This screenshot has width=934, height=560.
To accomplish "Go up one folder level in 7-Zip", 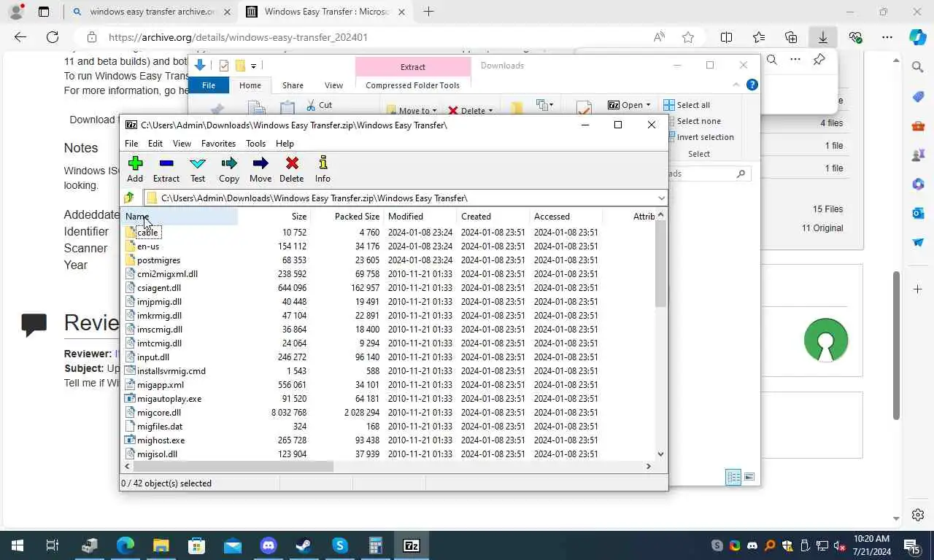I will (129, 198).
